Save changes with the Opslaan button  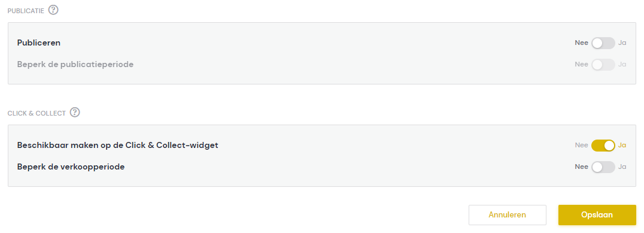pos(597,215)
